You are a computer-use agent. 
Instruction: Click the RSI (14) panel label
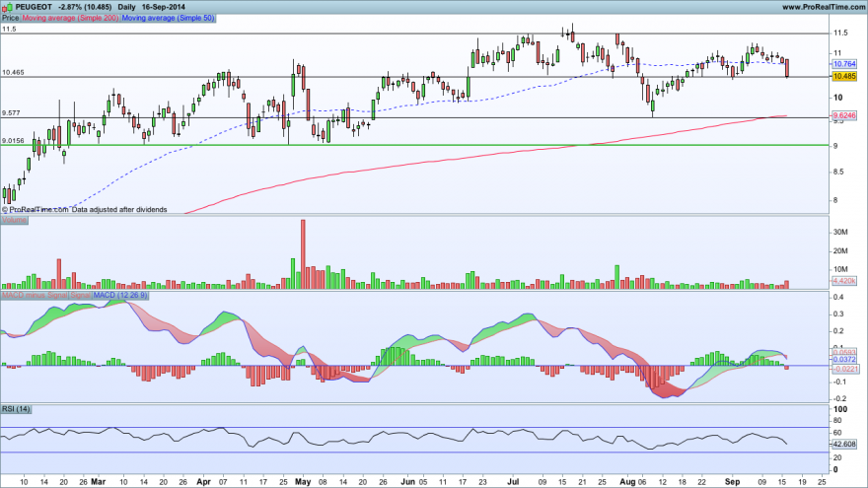[16, 409]
